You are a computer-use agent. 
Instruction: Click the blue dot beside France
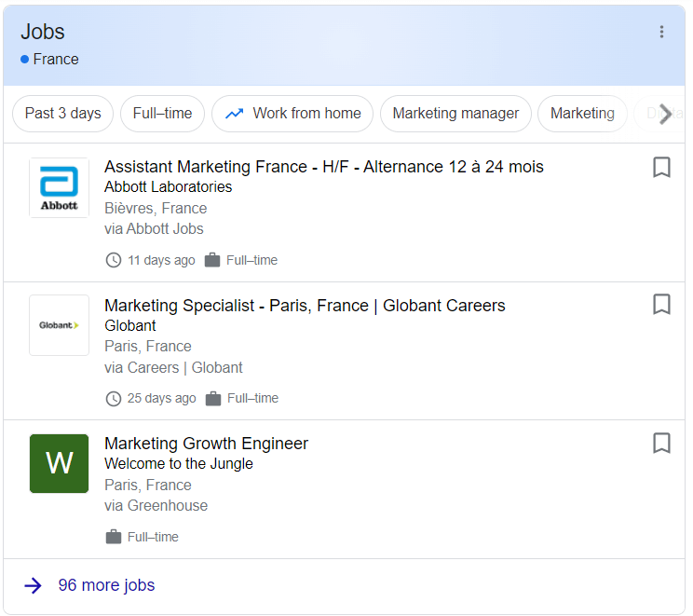point(25,60)
